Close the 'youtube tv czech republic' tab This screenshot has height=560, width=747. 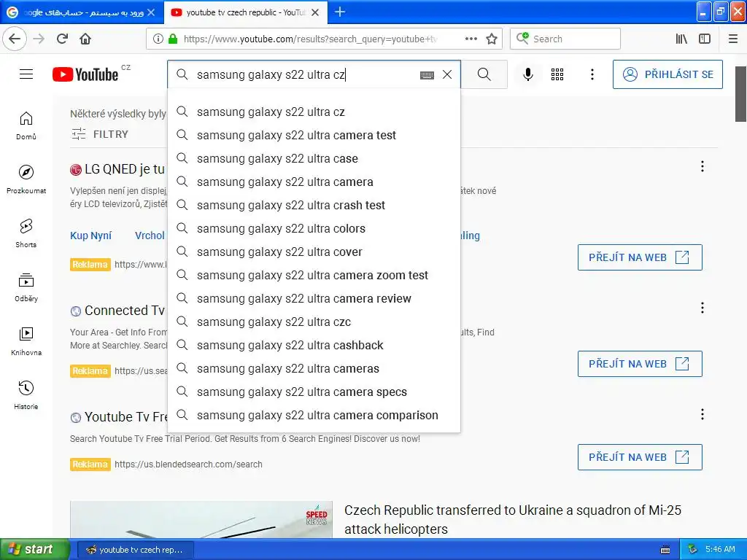(315, 12)
